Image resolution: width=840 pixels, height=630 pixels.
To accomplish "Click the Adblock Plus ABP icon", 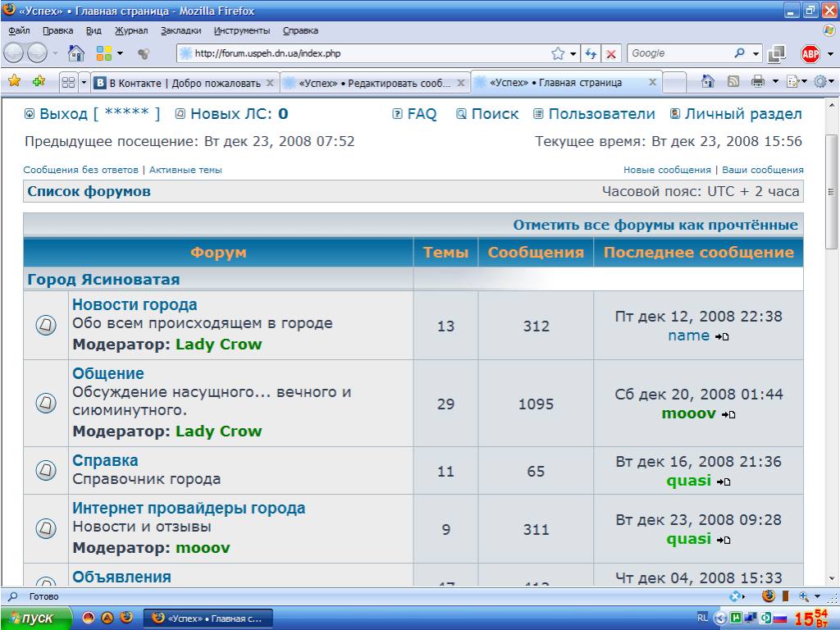I will pyautogui.click(x=810, y=54).
